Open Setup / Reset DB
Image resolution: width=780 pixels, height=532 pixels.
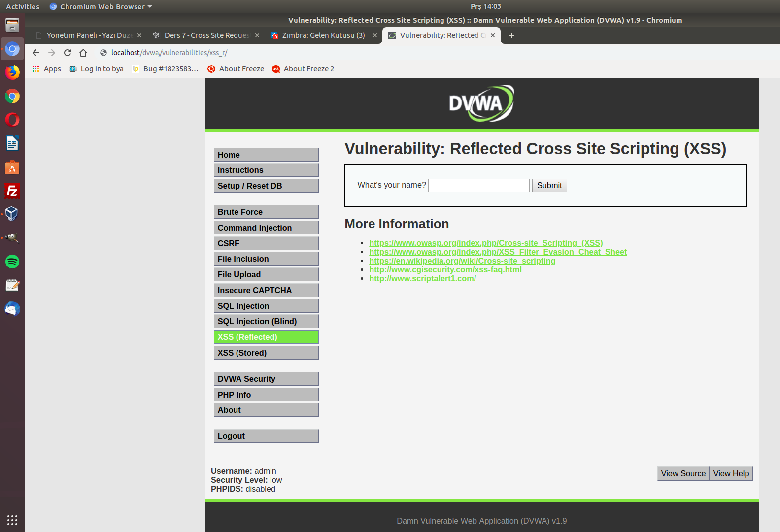point(266,186)
